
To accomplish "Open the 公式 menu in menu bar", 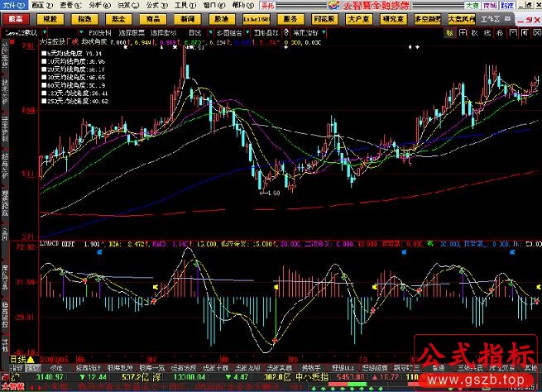I will [x=151, y=5].
